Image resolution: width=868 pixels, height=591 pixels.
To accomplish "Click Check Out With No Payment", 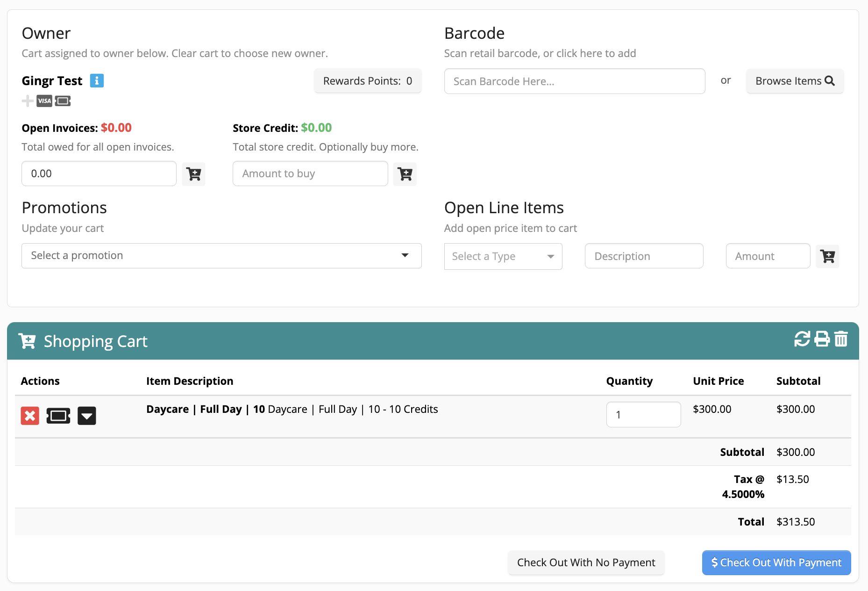I will 586,562.
